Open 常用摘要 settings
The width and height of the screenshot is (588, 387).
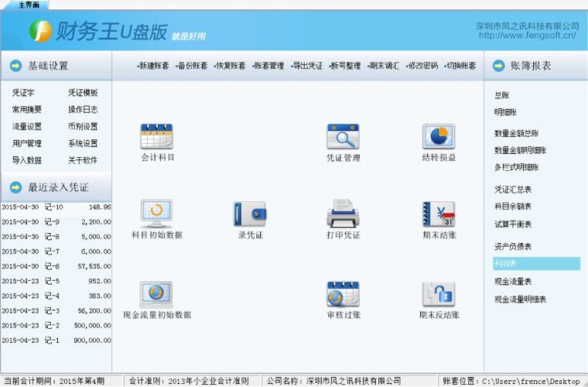click(x=26, y=109)
